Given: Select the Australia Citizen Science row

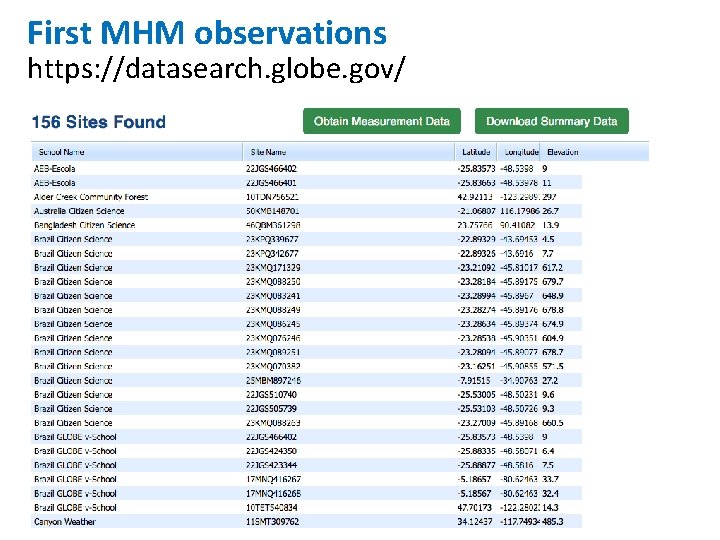Looking at the screenshot, I should tap(307, 211).
